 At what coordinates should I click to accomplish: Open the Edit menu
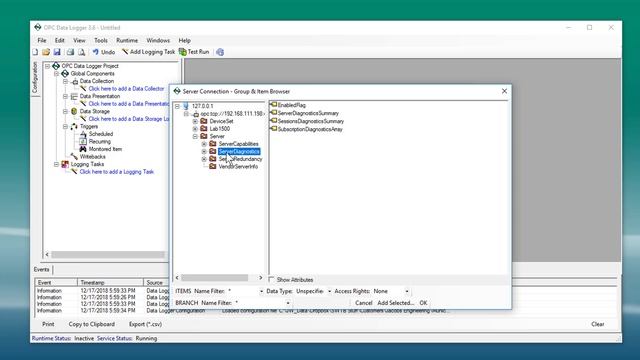60,40
